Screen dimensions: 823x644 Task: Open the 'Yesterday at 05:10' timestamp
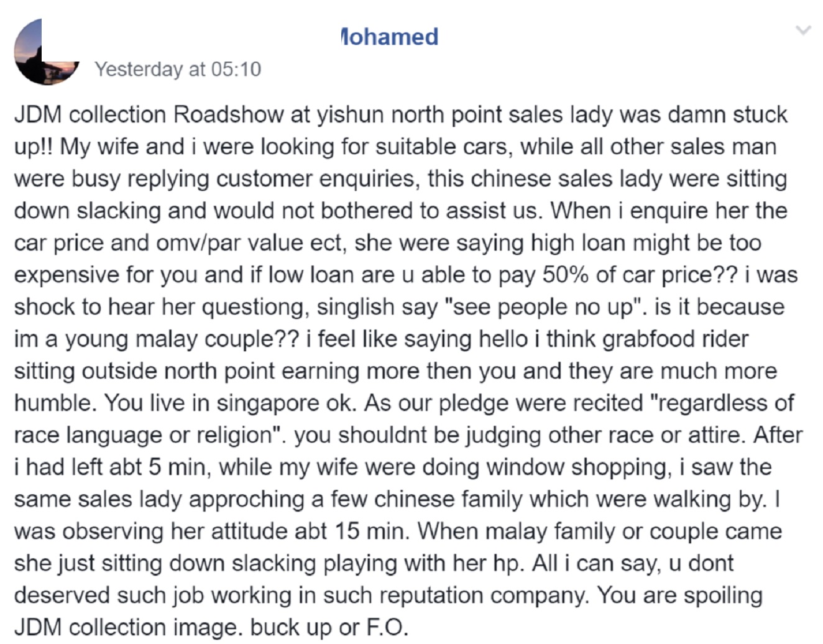[x=178, y=69]
